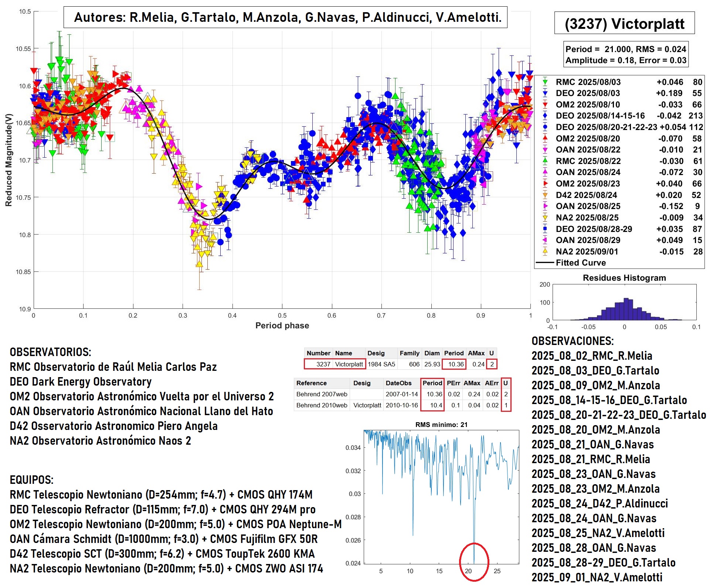713x588 pixels.
Task: Click the black Fitted Curve line sample in legend
Action: [545, 263]
